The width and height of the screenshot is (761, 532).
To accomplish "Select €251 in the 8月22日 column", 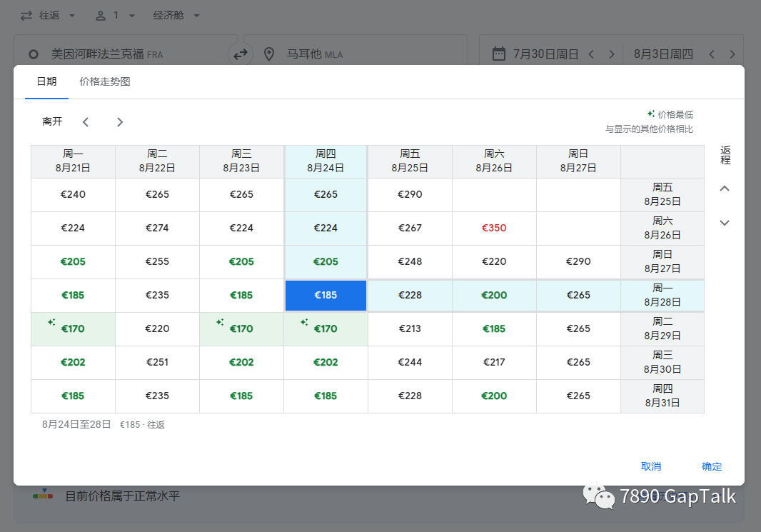I will click(x=157, y=363).
